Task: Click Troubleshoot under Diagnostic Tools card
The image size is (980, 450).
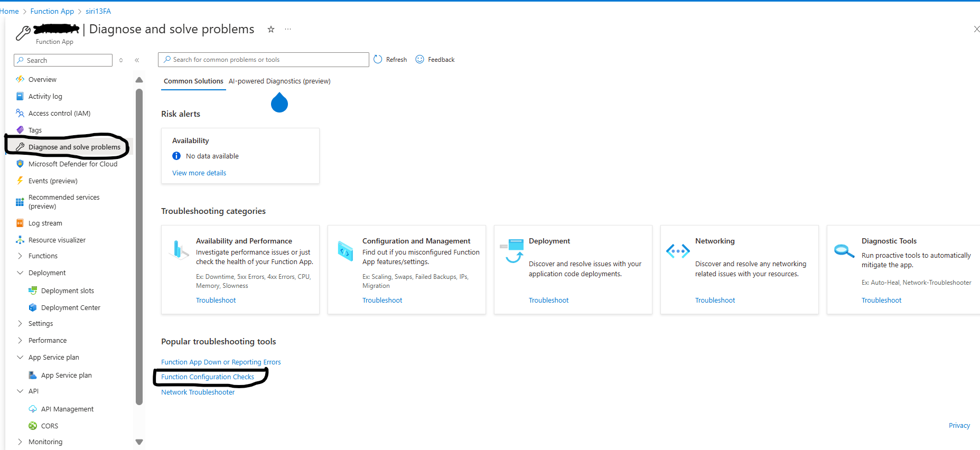Action: pyautogui.click(x=881, y=300)
